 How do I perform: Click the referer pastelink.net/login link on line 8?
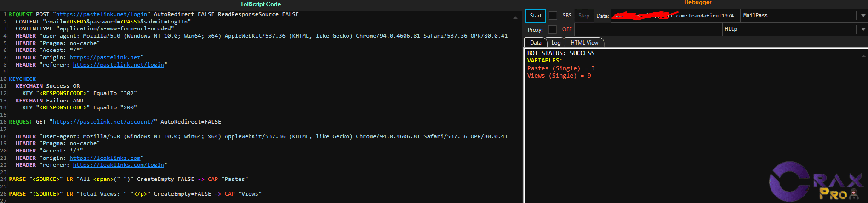tap(118, 65)
